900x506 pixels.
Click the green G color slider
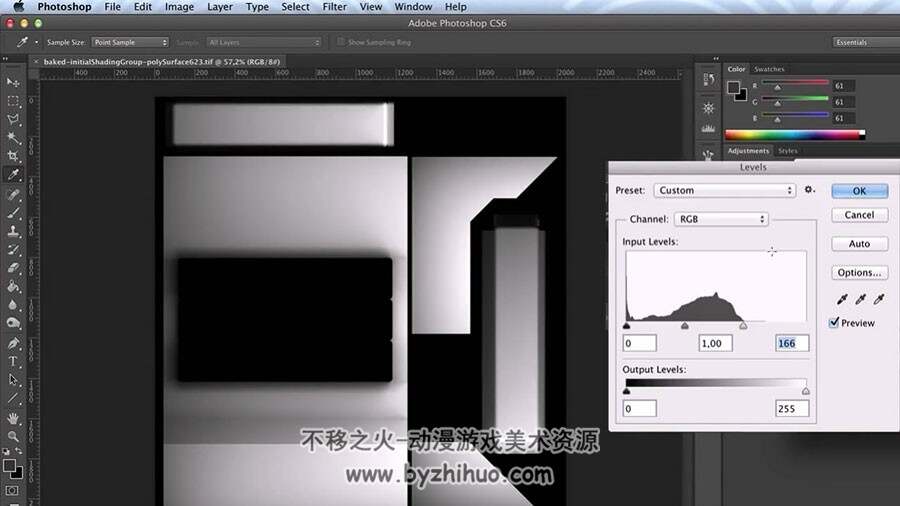point(795,100)
